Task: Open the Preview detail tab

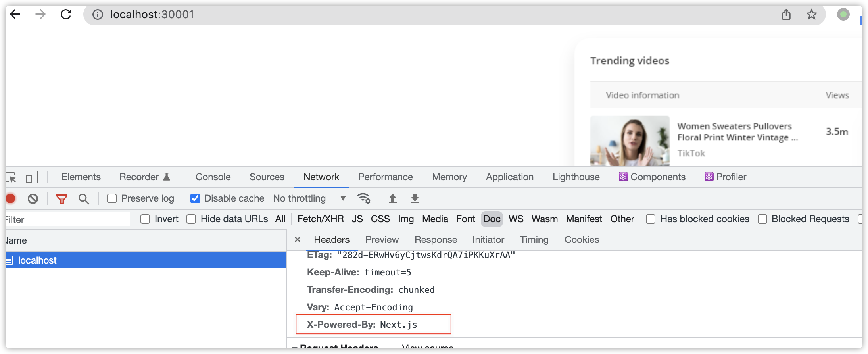Action: pyautogui.click(x=382, y=240)
